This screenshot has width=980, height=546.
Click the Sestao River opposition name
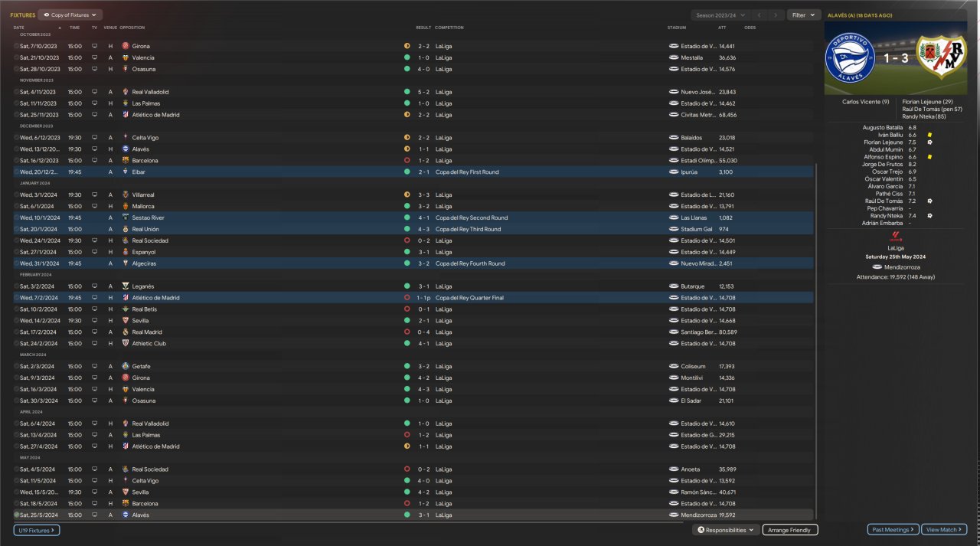148,217
